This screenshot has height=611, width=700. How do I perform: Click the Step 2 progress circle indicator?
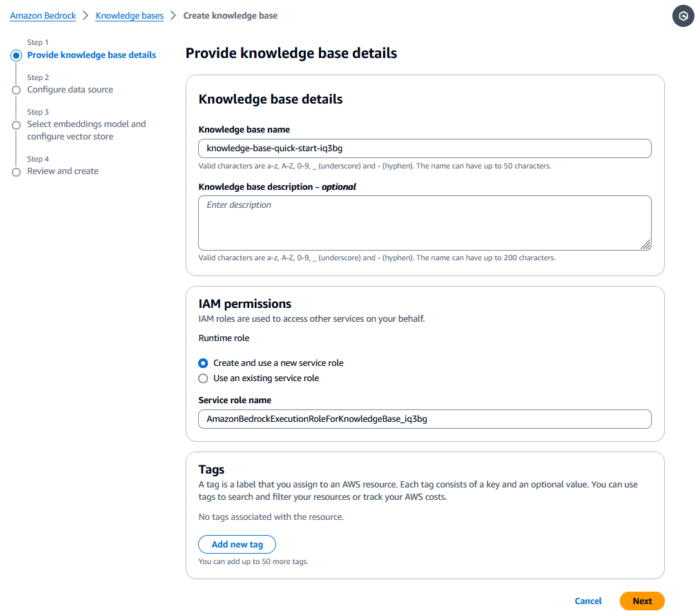pyautogui.click(x=17, y=90)
